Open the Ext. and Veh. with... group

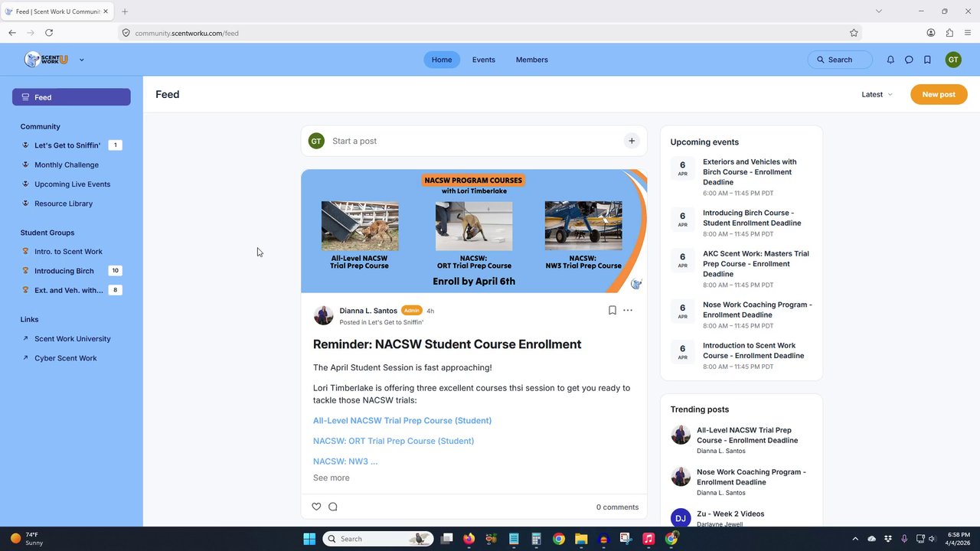coord(71,290)
